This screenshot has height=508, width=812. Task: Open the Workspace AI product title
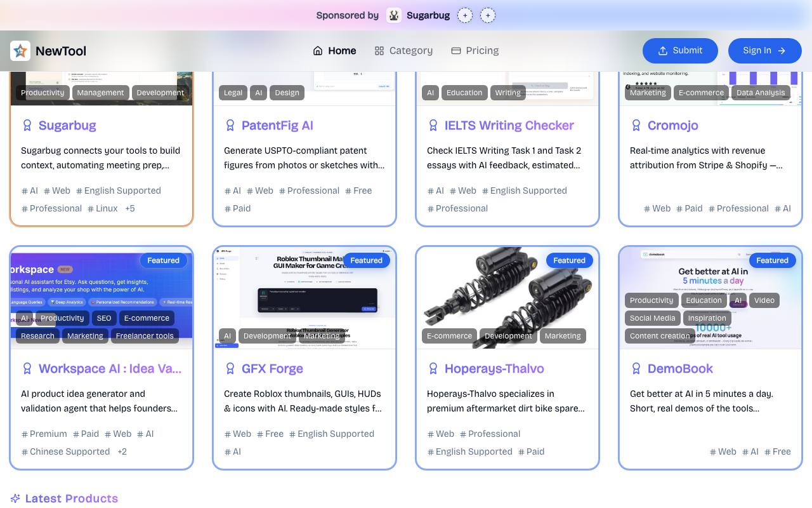point(110,369)
